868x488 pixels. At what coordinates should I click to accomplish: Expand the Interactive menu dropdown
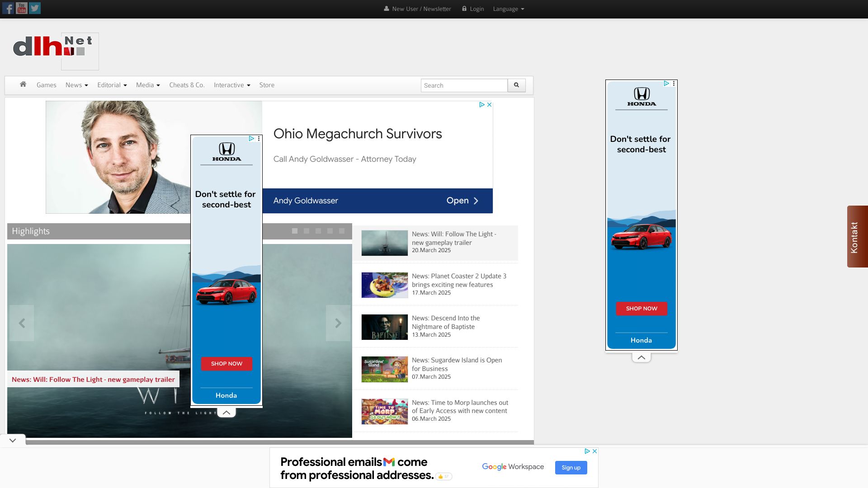click(x=231, y=85)
